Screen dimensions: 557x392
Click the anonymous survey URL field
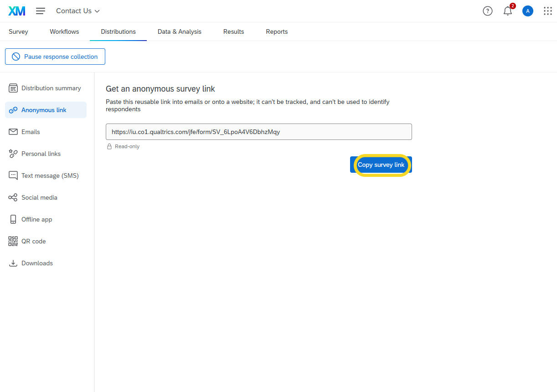258,132
